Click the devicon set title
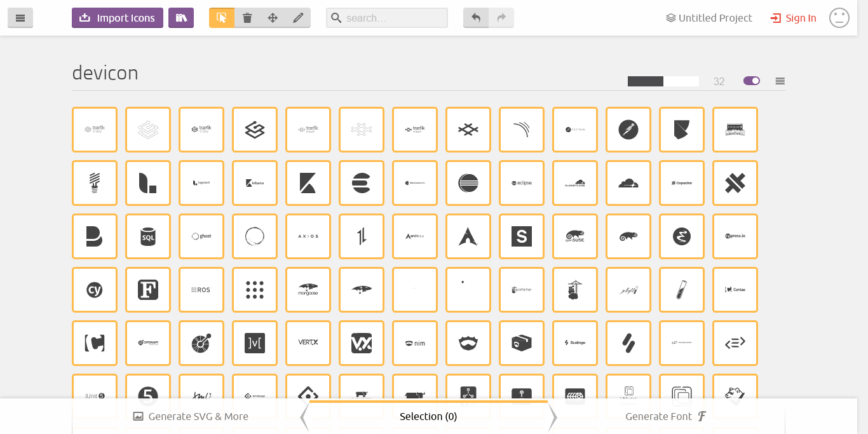Viewport: 868px width, 434px height. coord(105,73)
